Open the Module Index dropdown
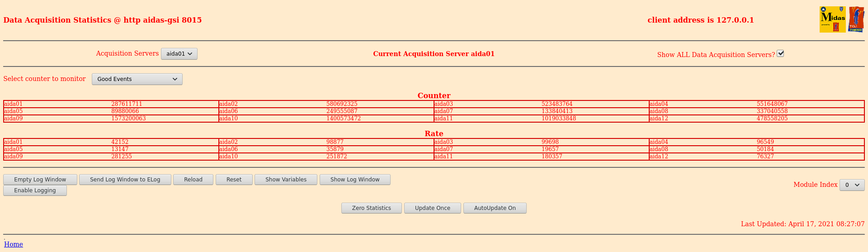Viewport: 868px width, 252px height. pos(852,185)
